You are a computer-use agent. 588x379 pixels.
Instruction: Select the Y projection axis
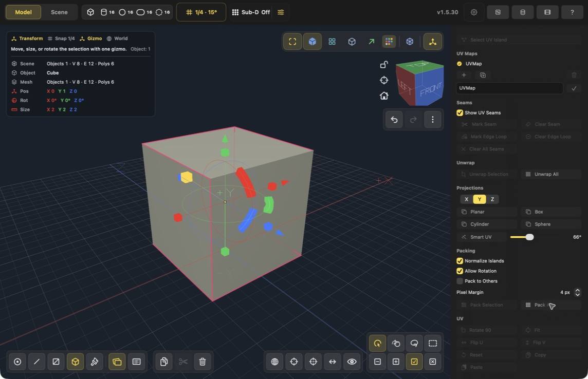click(x=479, y=199)
